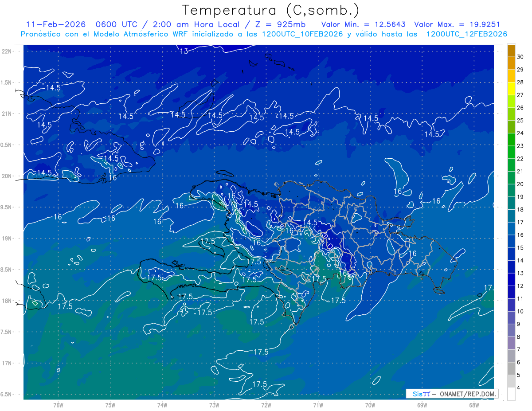
Task: Click the "72W" longitude axis label
Action: [x=266, y=405]
